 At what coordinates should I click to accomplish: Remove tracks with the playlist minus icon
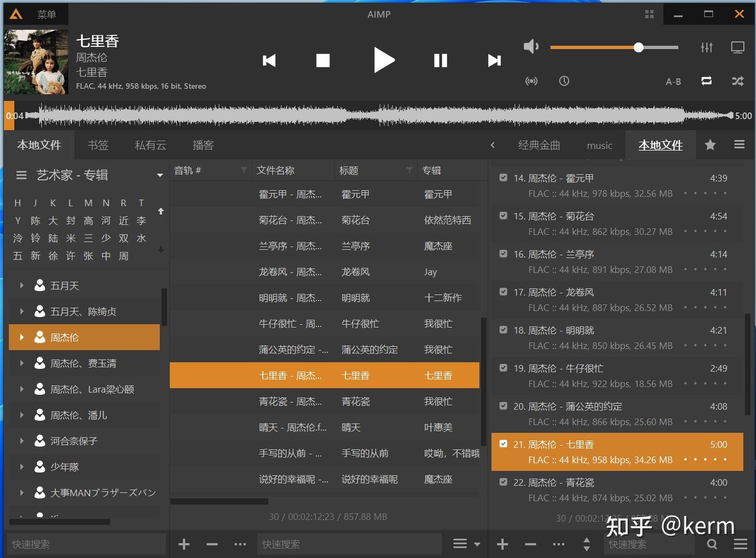pos(531,544)
